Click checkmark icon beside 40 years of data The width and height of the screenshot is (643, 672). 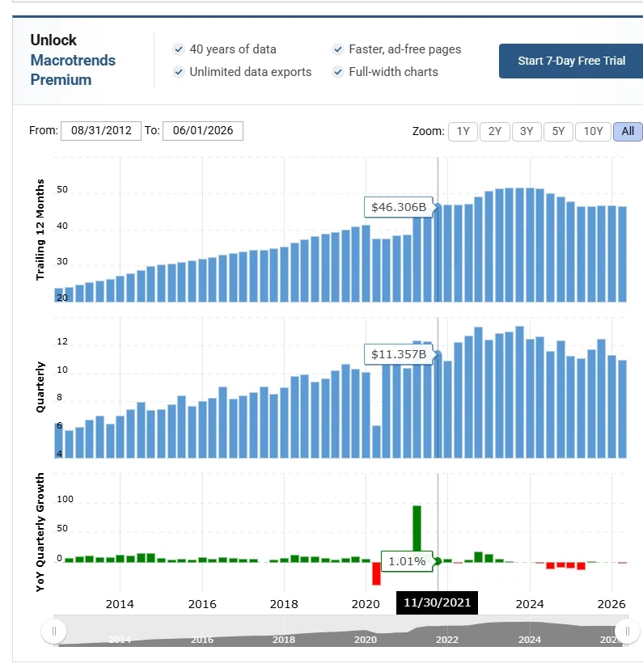click(x=179, y=49)
